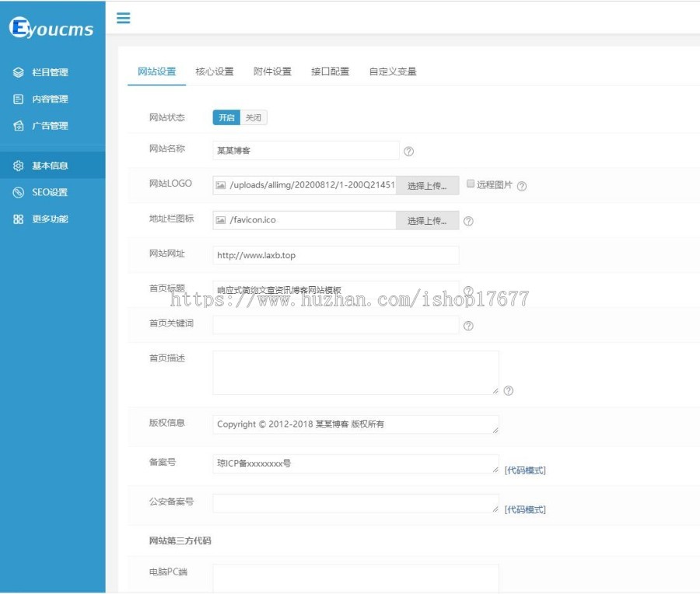
Task: Click image icon in favicon field
Action: point(221,220)
